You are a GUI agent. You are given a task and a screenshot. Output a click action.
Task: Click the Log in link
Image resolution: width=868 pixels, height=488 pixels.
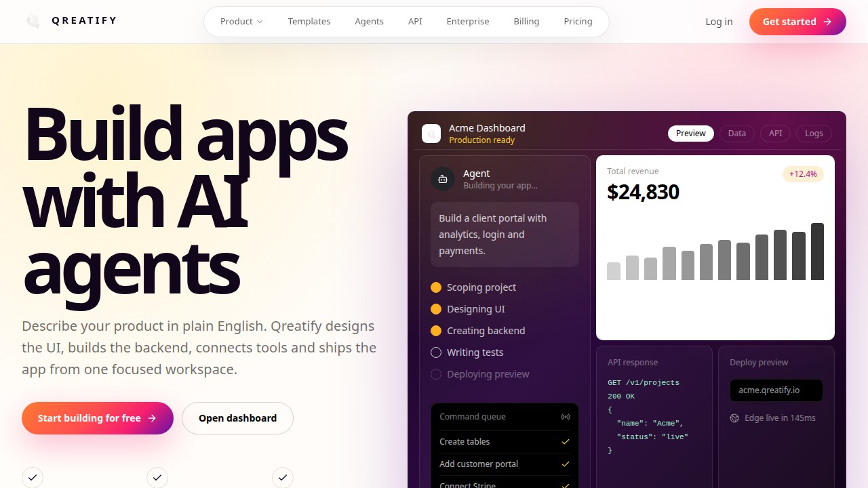pyautogui.click(x=719, y=22)
